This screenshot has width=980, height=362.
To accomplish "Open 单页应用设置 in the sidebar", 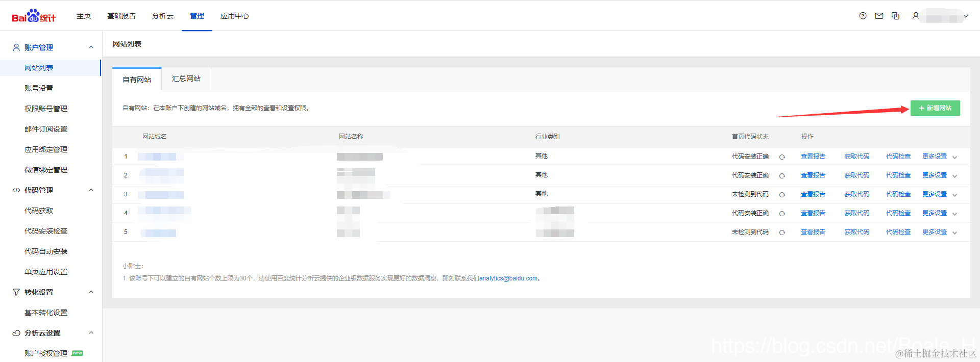I will (x=46, y=272).
